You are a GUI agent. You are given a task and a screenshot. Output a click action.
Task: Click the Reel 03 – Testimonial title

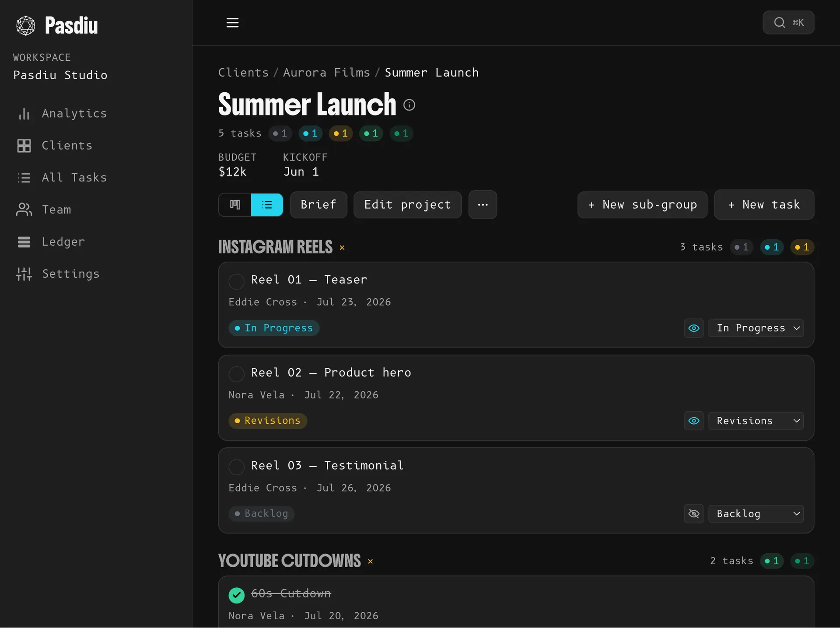327,466
